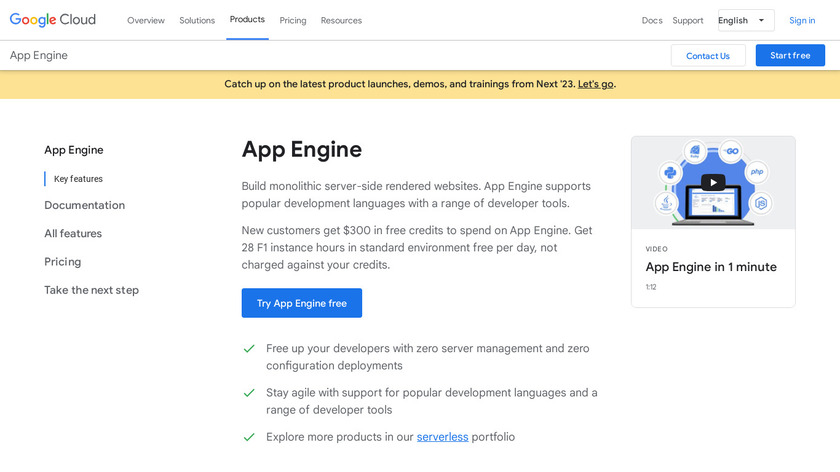Click the Start free button

click(790, 55)
